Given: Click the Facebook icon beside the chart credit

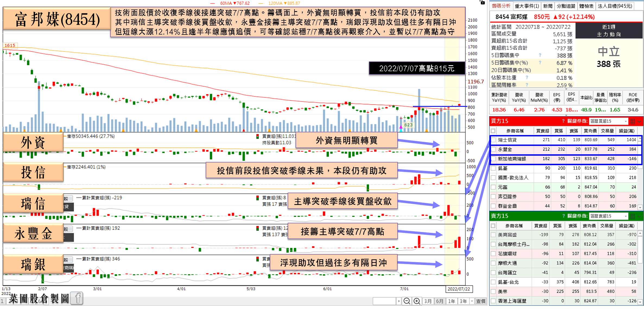Looking at the screenshot, I should coord(77,298).
